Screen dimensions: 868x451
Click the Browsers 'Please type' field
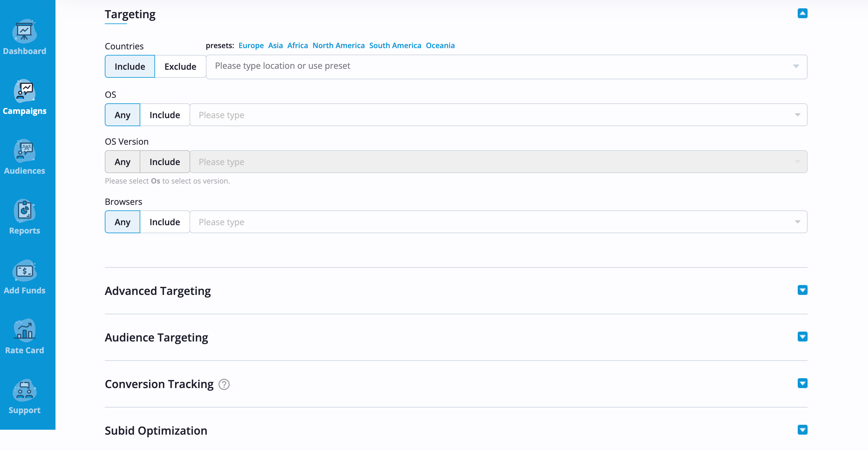click(x=498, y=222)
